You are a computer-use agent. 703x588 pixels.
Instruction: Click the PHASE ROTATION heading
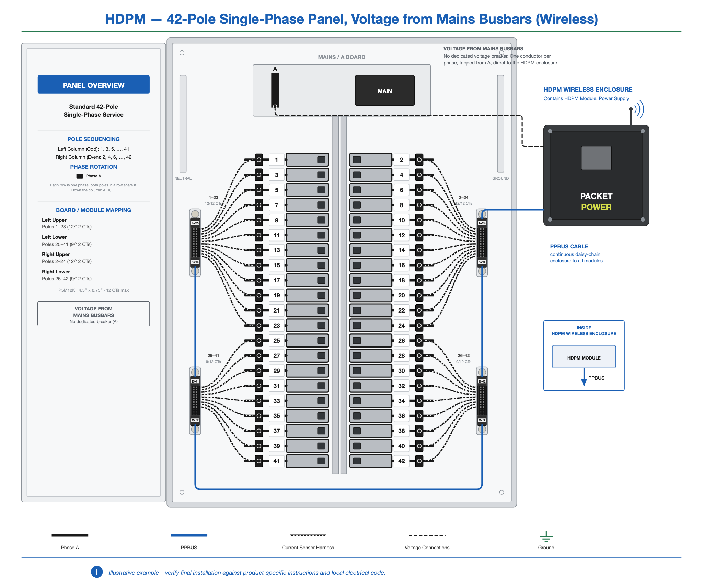pos(93,167)
